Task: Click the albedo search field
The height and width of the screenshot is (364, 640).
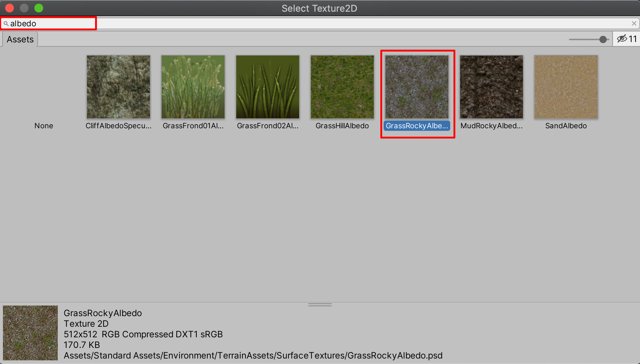Action: tap(51, 24)
